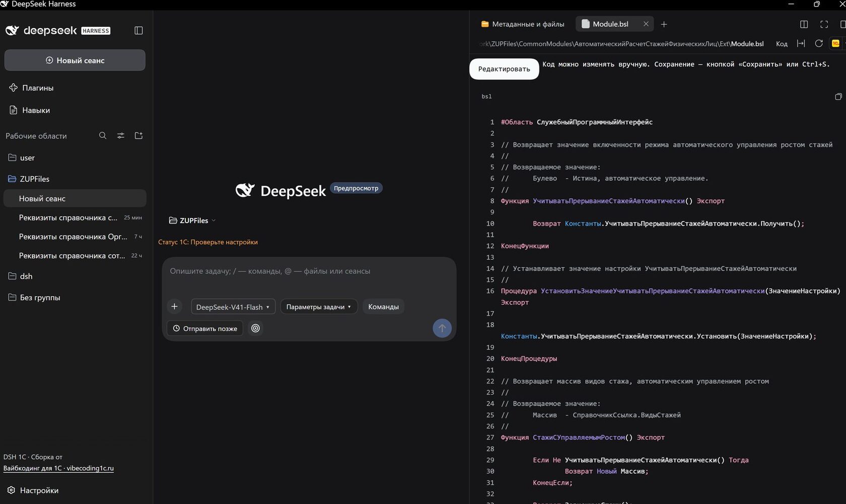Copy the bsl code block
This screenshot has width=846, height=504.
[838, 97]
